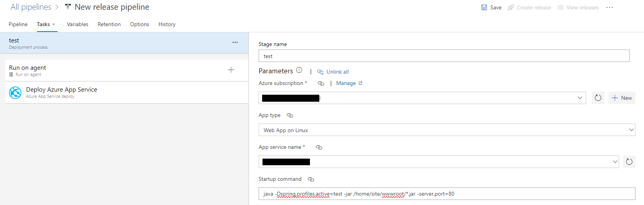The image size is (644, 205).
Task: Switch to the Pipeline tab
Action: click(18, 24)
